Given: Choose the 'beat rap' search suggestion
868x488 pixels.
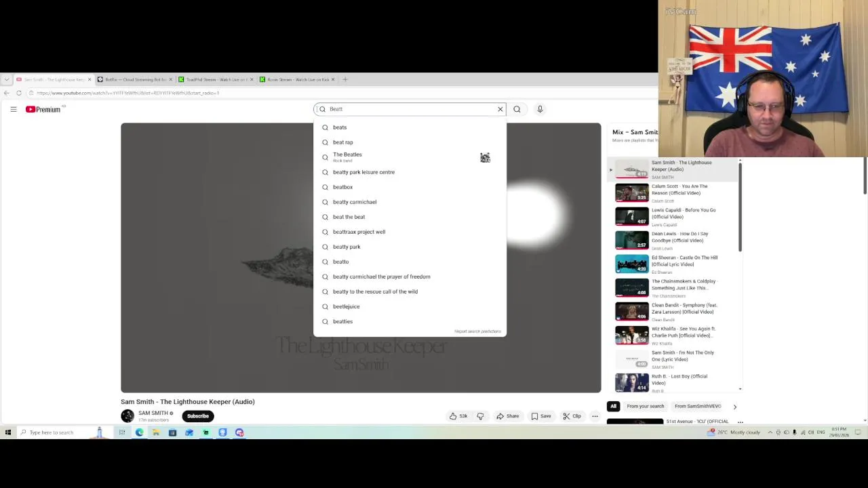Looking at the screenshot, I should (x=410, y=142).
